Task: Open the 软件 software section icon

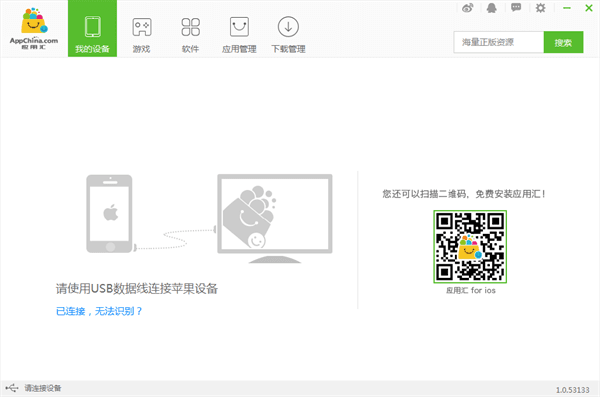Action: click(x=191, y=27)
